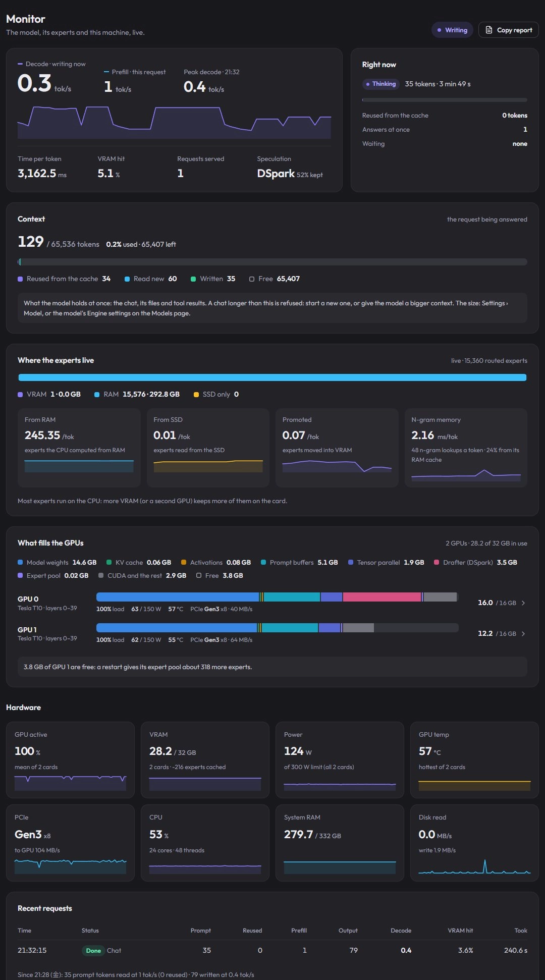The width and height of the screenshot is (545, 980).
Task: Open the N-gram memory card
Action: click(x=466, y=448)
